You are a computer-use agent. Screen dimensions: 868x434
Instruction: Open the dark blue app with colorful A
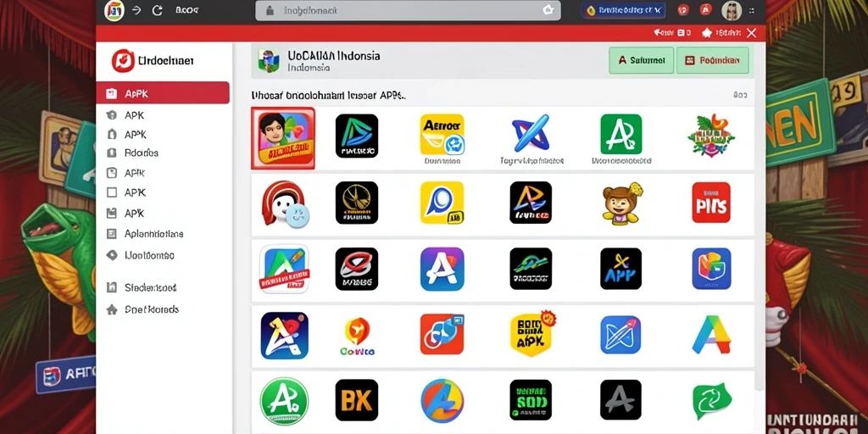(285, 336)
